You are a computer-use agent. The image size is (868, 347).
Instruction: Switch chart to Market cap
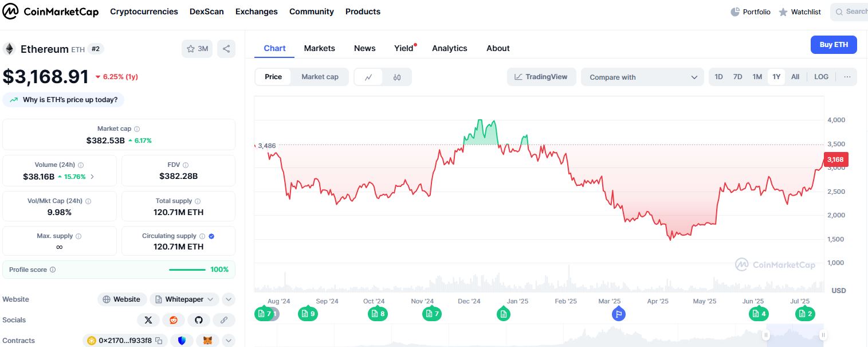[x=320, y=77]
